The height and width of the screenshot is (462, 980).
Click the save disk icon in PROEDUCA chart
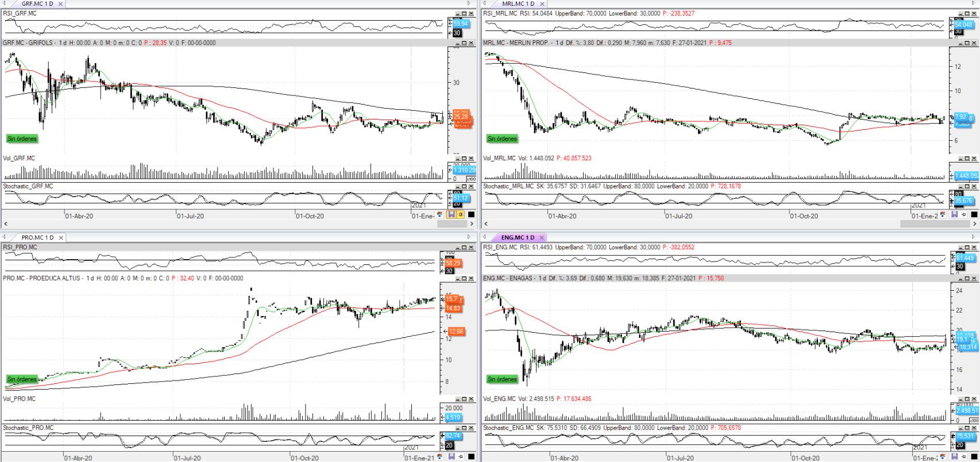click(452, 457)
